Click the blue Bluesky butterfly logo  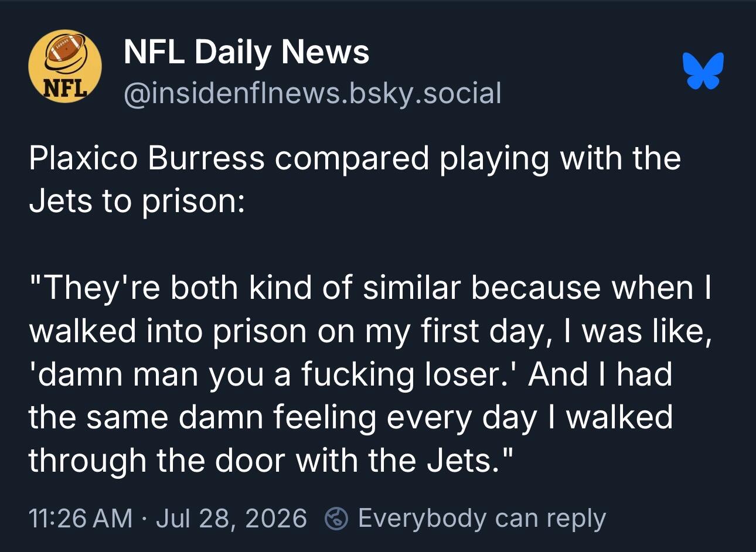point(703,71)
